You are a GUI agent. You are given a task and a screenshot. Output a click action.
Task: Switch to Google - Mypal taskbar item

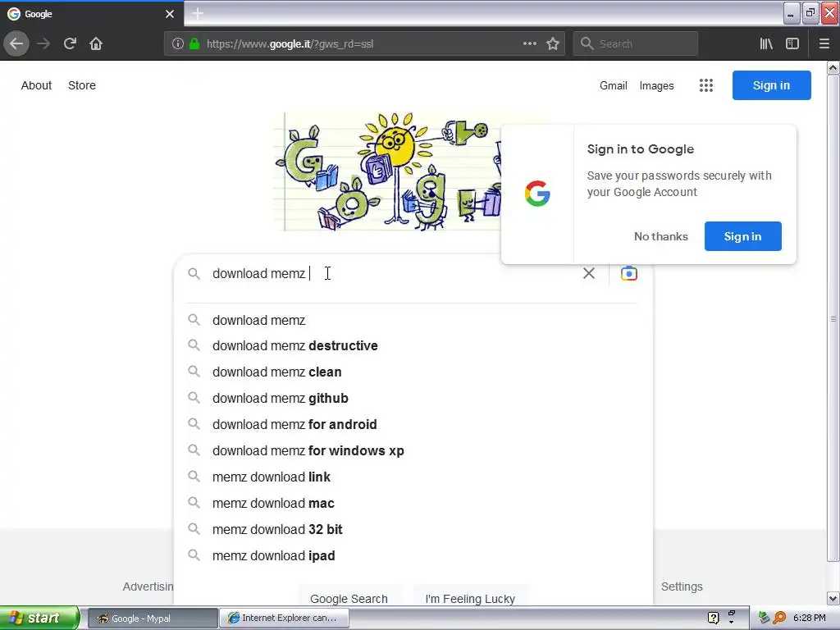tap(153, 619)
